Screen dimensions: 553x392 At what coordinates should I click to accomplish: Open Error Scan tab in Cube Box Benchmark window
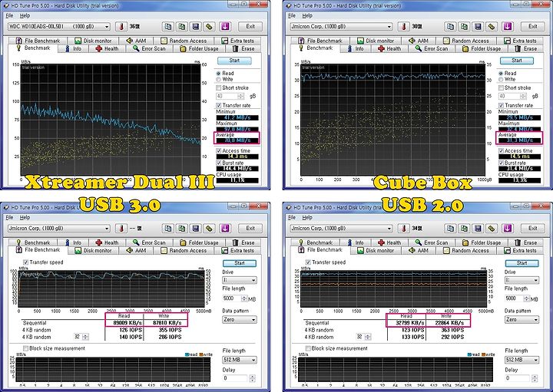[x=432, y=48]
